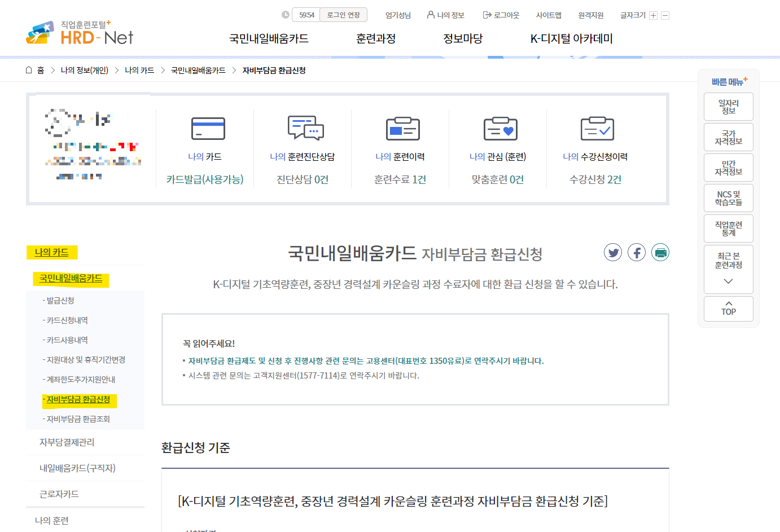Viewport: 780px width, 532px height.
Task: Increase font size with plus icon
Action: 653,16
